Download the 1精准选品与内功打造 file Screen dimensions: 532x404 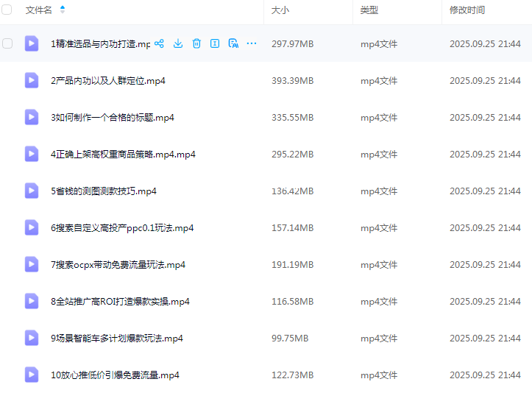click(x=178, y=44)
